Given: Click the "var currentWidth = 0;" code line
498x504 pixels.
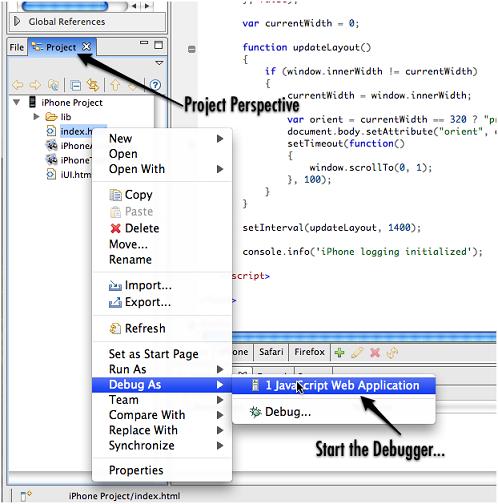Looking at the screenshot, I should [301, 23].
